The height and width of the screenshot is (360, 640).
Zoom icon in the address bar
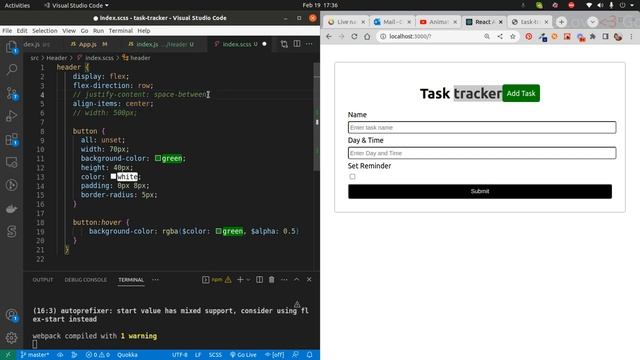coord(487,36)
